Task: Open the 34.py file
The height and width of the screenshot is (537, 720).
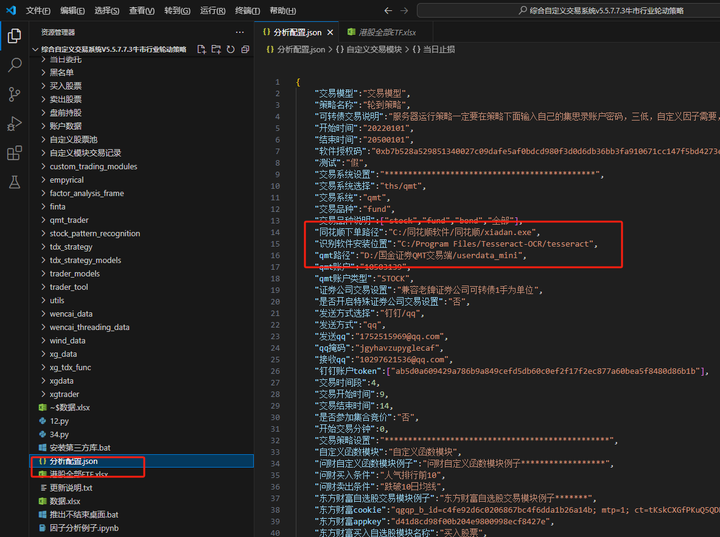Action: [59, 434]
